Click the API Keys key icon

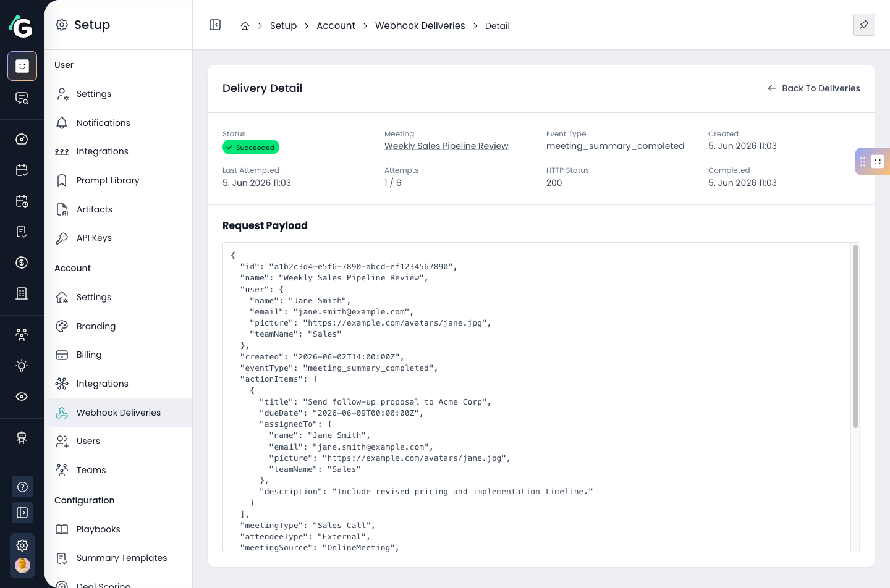62,238
